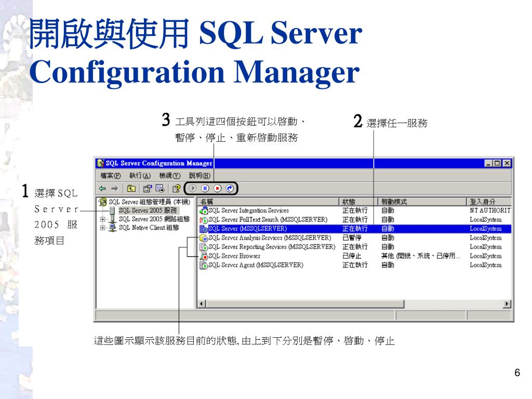The height and width of the screenshot is (399, 532).
Task: Click the Analysis Services paused status icon
Action: [x=204, y=238]
